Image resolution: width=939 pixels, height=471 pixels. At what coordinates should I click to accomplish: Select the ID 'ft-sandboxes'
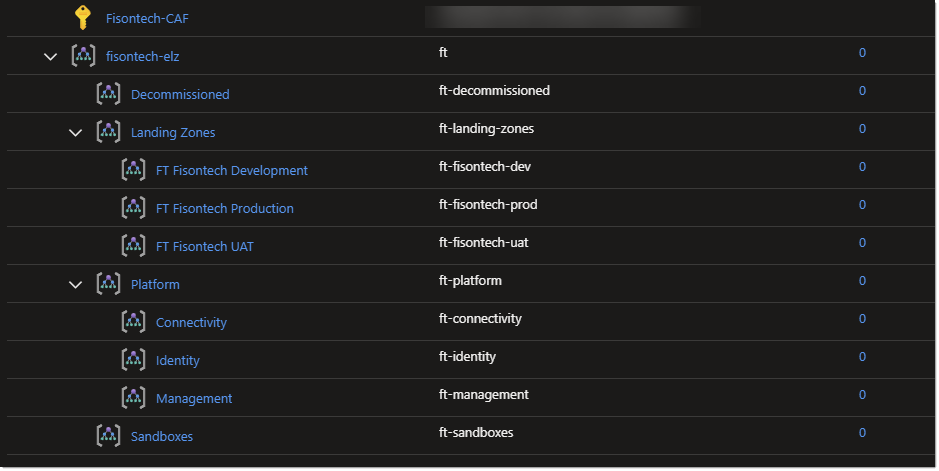click(x=475, y=433)
